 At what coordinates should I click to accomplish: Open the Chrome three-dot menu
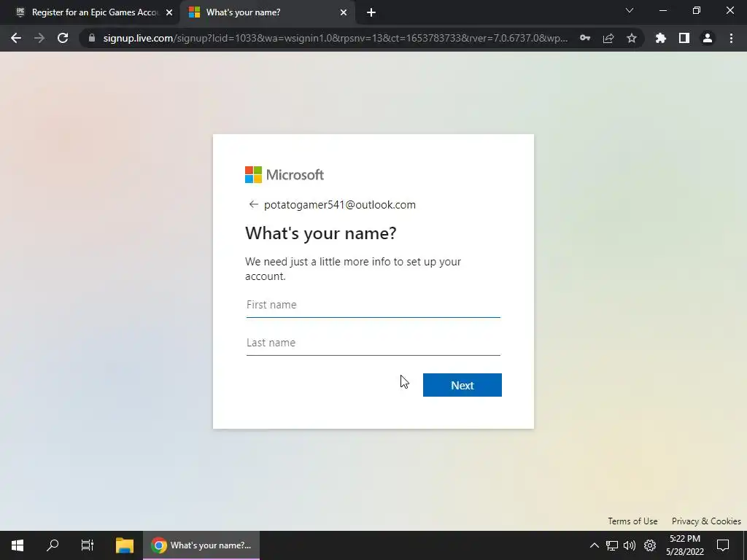click(x=731, y=38)
